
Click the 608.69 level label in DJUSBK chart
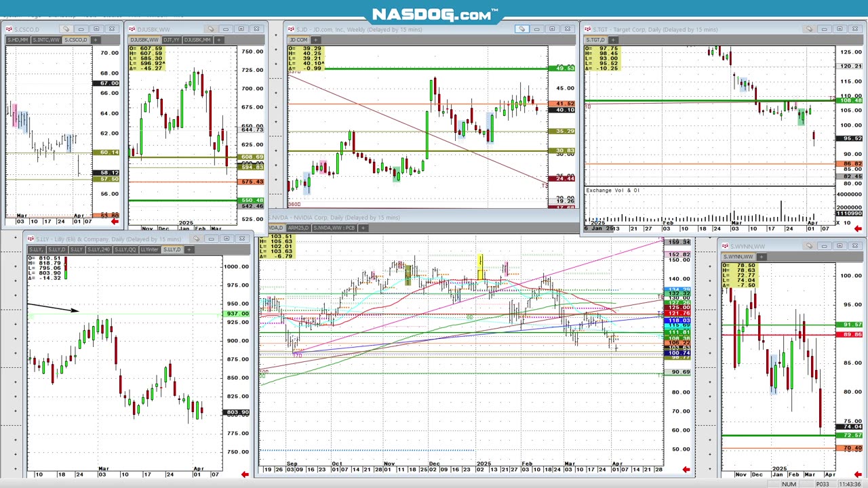click(252, 157)
